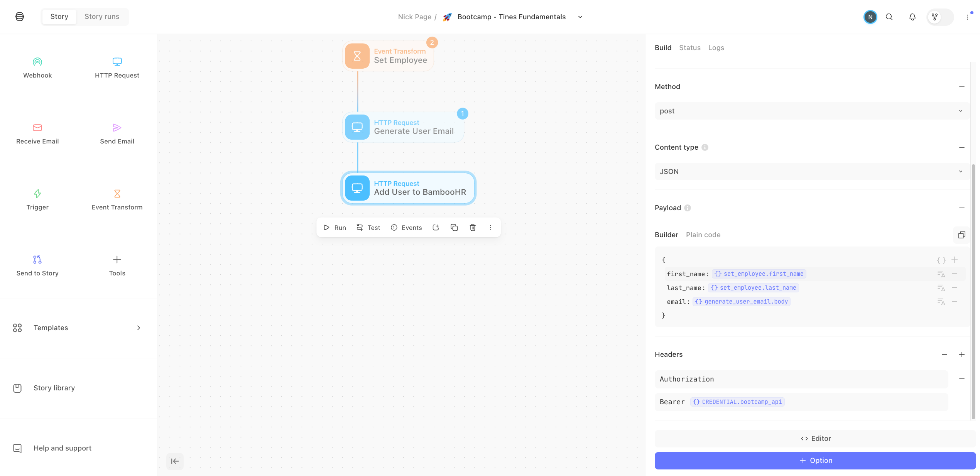Click the Send to Story icon in sidebar
The image size is (980, 476).
coord(37,259)
